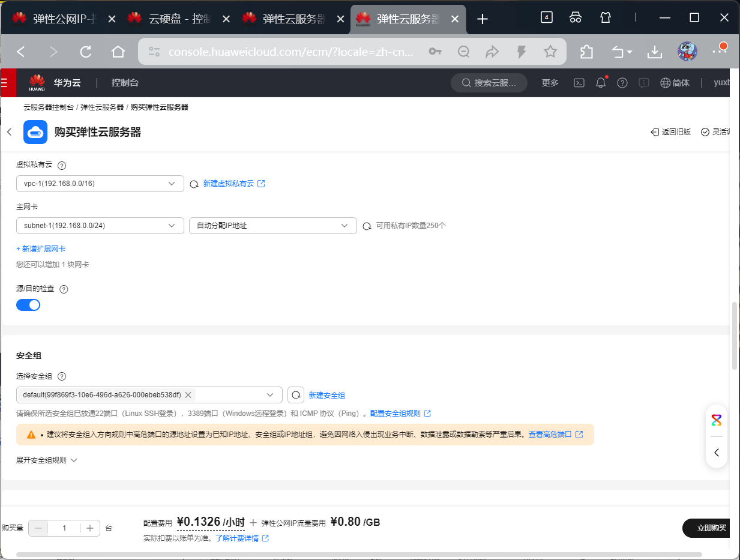Open a new browser tab
The height and width of the screenshot is (560, 740).
coord(483,19)
